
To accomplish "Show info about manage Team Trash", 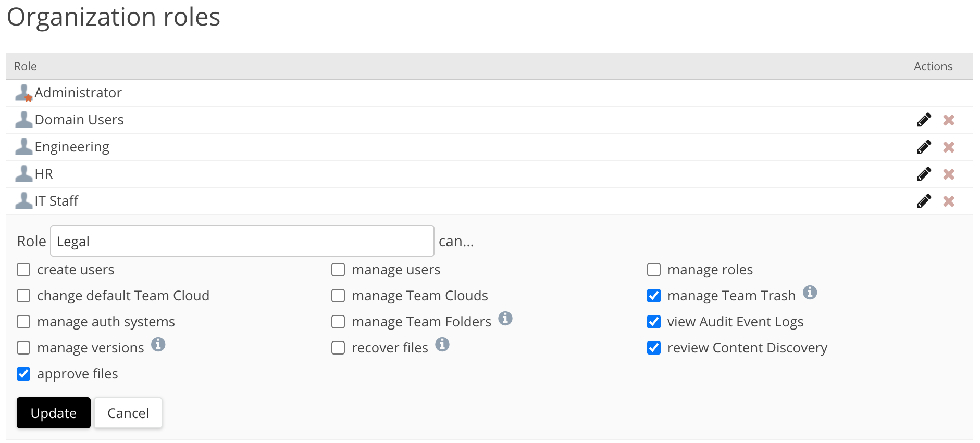I will coord(810,293).
